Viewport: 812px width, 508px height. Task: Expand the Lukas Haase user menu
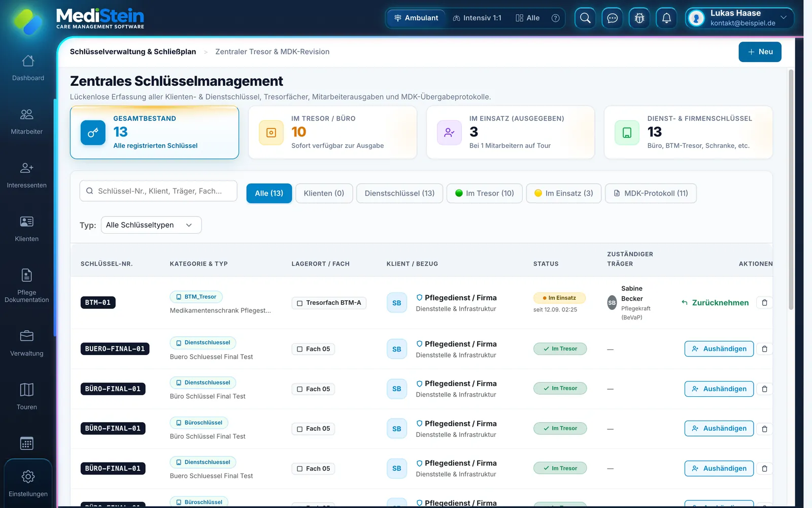point(739,18)
